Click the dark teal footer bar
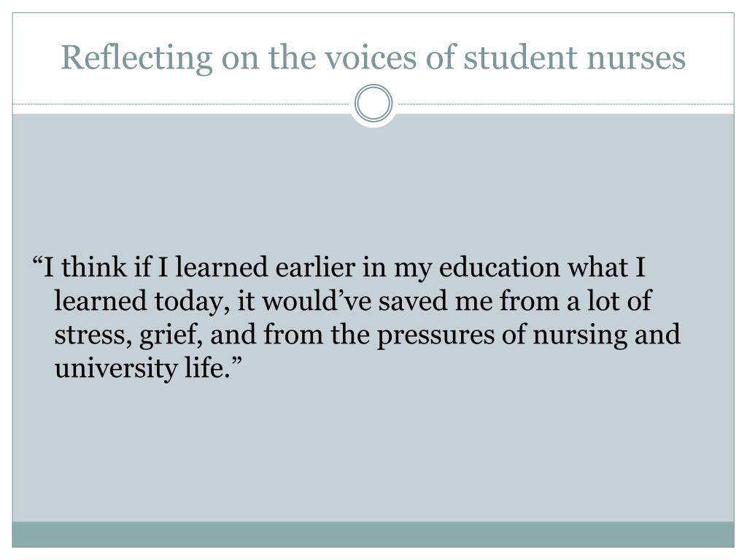The height and width of the screenshot is (560, 747). [373, 534]
